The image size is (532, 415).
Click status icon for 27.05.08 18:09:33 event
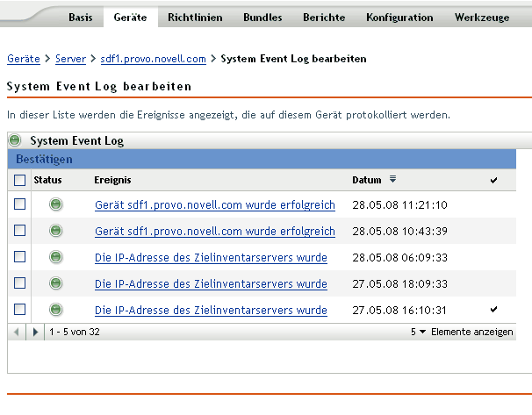[x=55, y=283]
